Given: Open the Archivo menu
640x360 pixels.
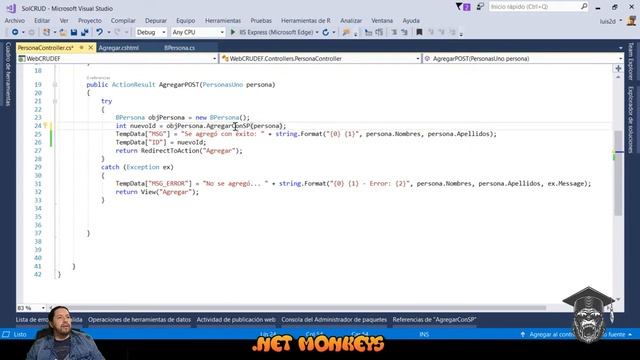Looking at the screenshot, I should pyautogui.click(x=15, y=20).
